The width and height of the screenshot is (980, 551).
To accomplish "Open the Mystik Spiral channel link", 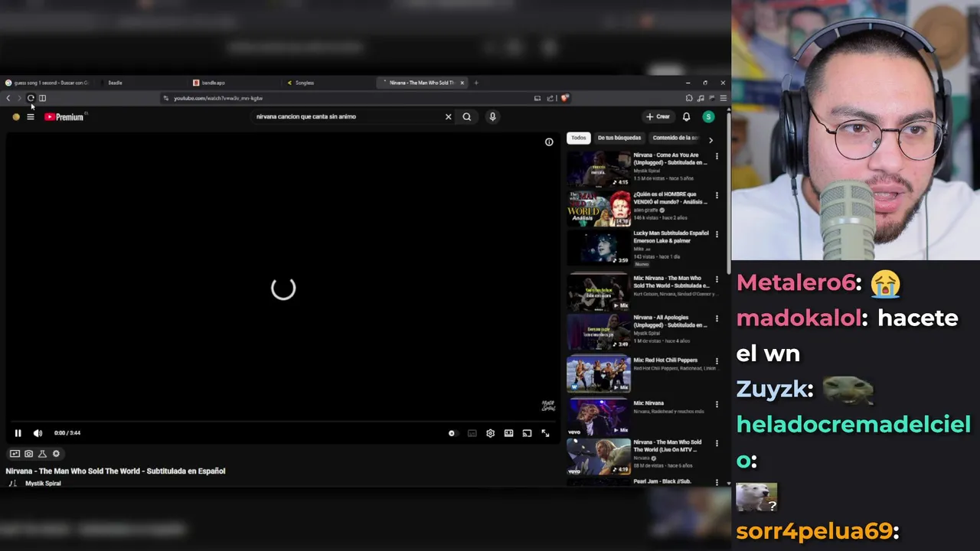I will click(x=43, y=484).
